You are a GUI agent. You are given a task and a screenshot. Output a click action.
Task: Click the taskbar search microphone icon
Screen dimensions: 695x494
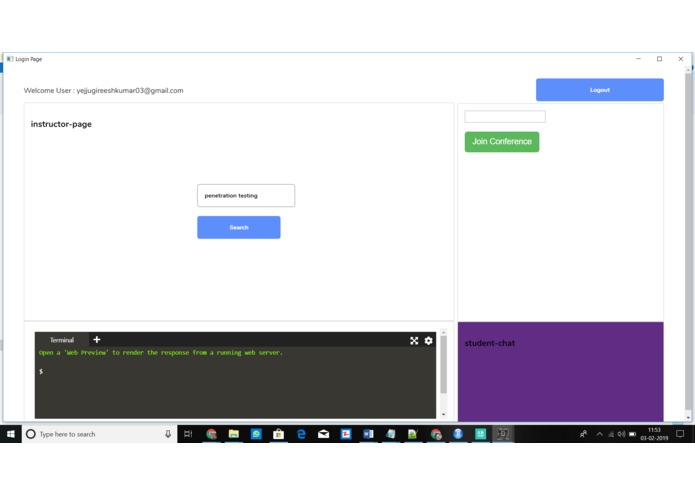[x=168, y=434]
